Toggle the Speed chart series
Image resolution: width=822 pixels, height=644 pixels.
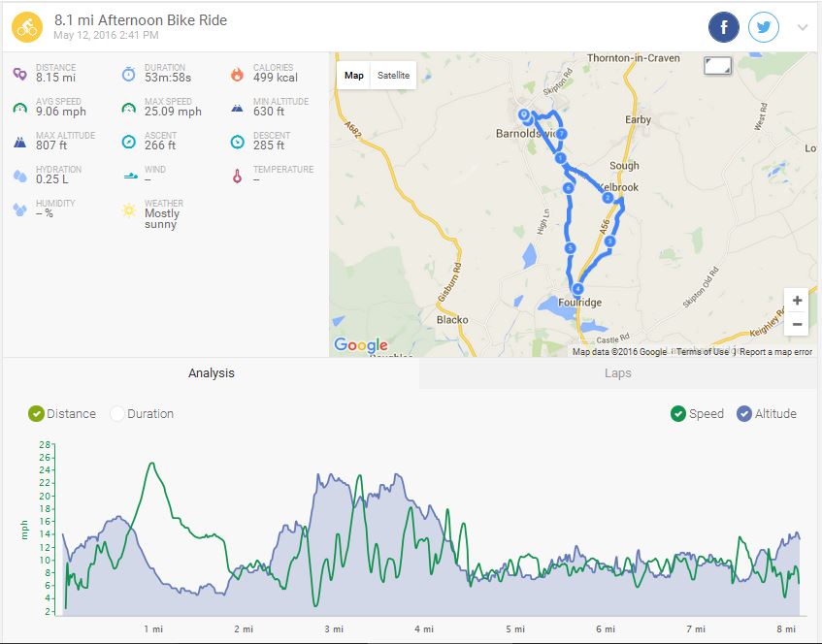(x=678, y=414)
